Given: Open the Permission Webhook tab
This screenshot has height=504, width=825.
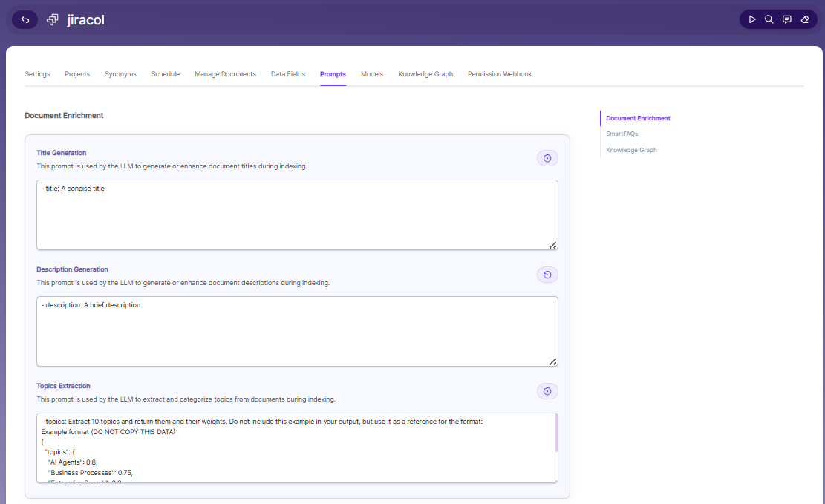Looking at the screenshot, I should pos(500,74).
